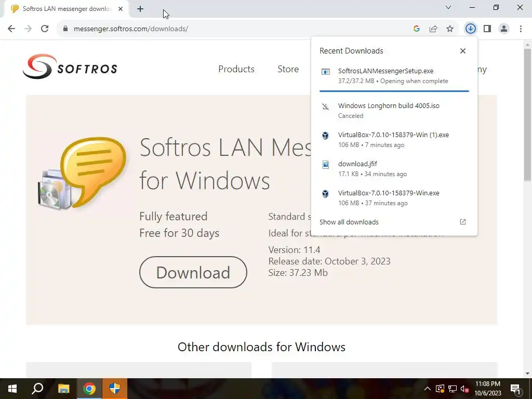Bookmark this page with the star
This screenshot has height=399, width=532.
(x=450, y=29)
